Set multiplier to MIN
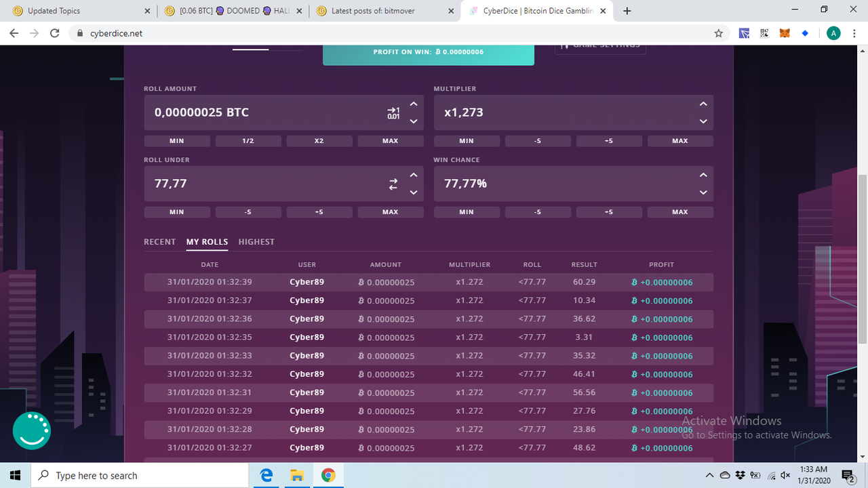868x488 pixels. (467, 141)
